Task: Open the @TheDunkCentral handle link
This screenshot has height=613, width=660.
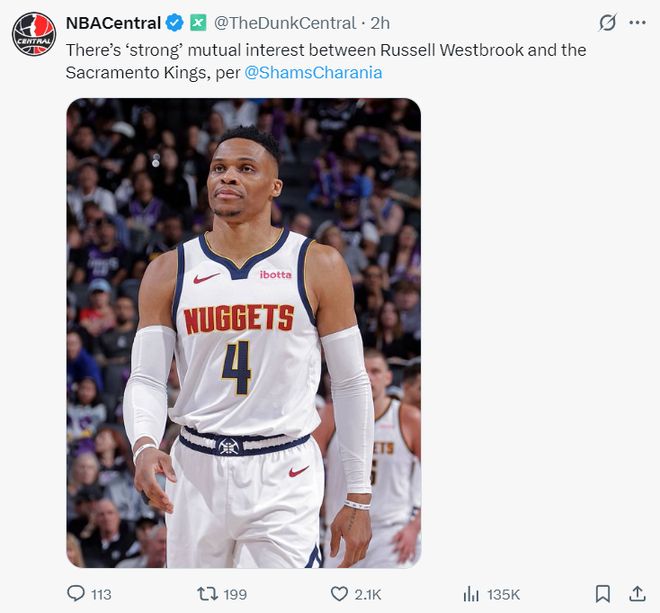Action: click(x=285, y=23)
